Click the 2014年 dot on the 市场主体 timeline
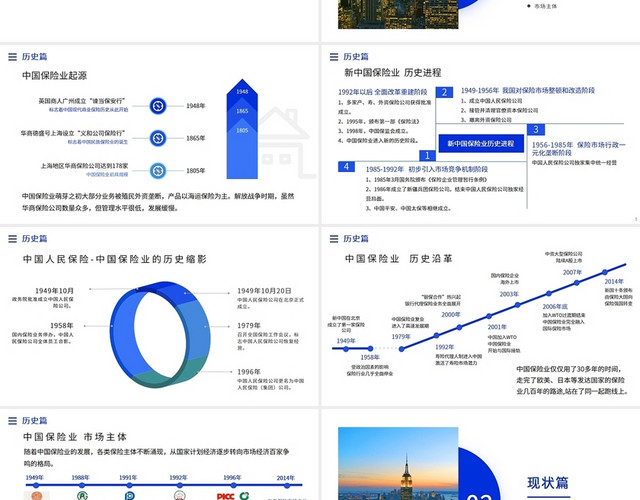This screenshot has width=640, height=500. 287,485
